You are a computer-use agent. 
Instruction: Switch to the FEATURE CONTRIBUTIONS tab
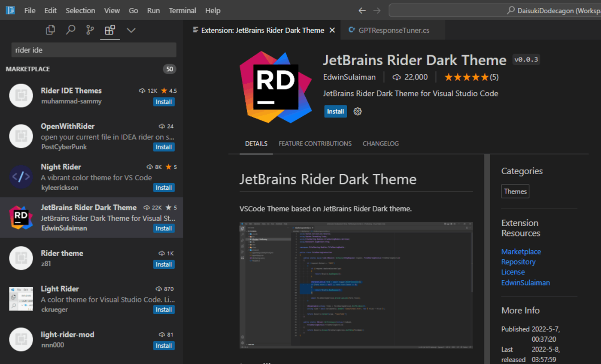coord(315,144)
